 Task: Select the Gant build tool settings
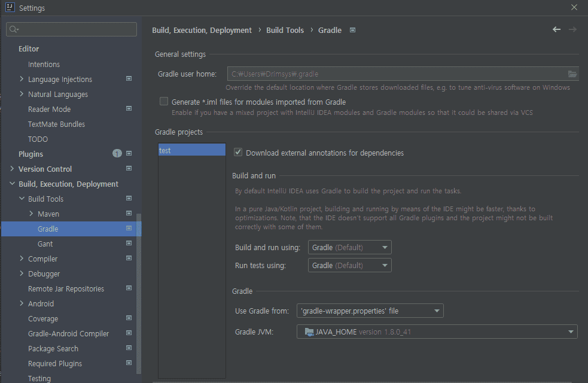pos(45,244)
